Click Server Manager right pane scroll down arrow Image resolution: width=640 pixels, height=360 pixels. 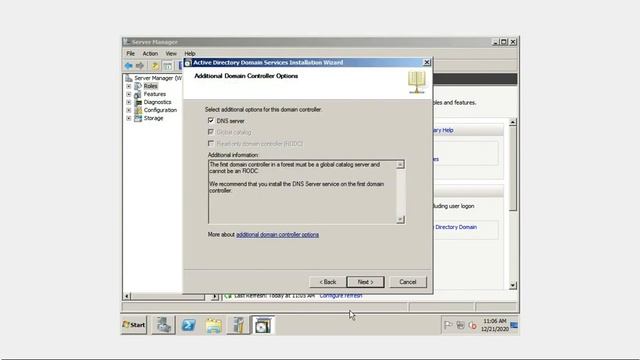513,285
